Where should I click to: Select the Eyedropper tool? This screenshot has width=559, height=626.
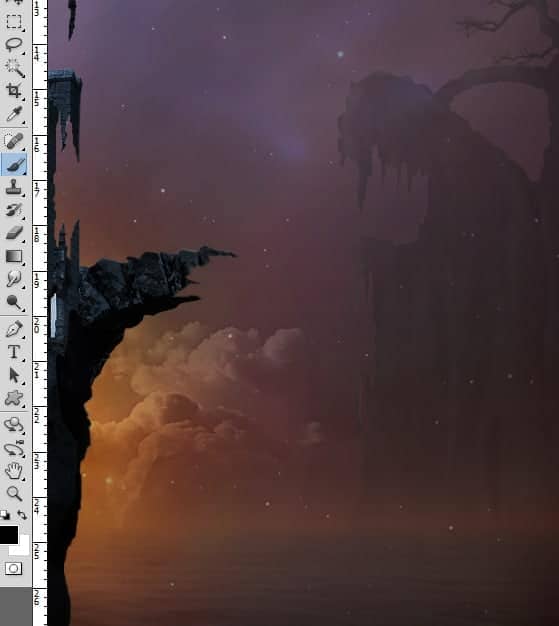pyautogui.click(x=14, y=114)
